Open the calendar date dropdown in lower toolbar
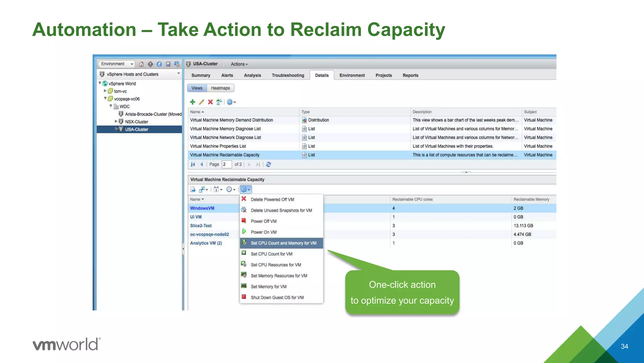 [x=218, y=189]
